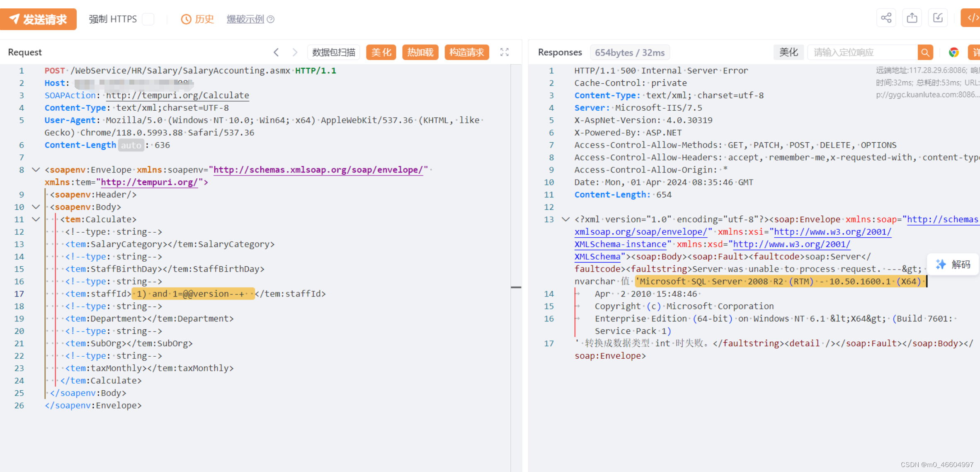Screen dimensions: 980x472
Task: Click the import save icon
Action: point(938,18)
